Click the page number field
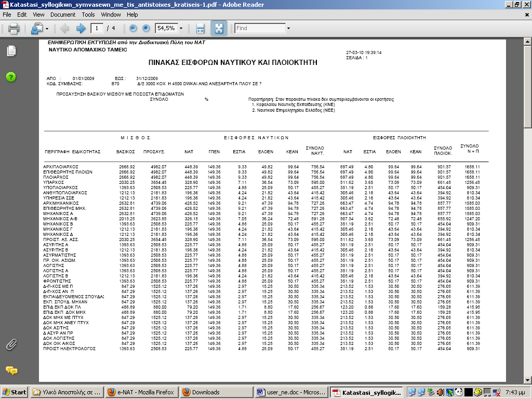This screenshot has height=399, width=532. tap(97, 28)
